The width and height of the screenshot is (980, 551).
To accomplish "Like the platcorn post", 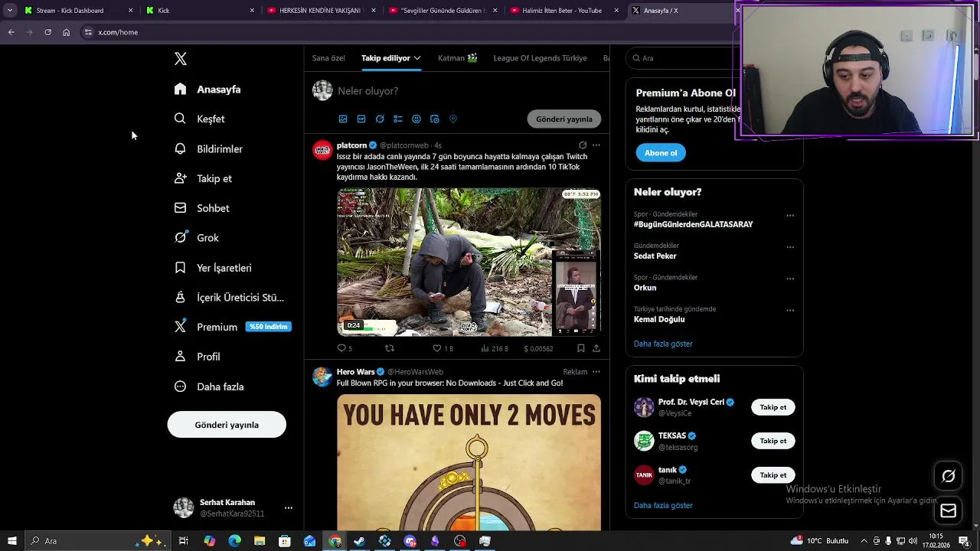I will pos(437,348).
